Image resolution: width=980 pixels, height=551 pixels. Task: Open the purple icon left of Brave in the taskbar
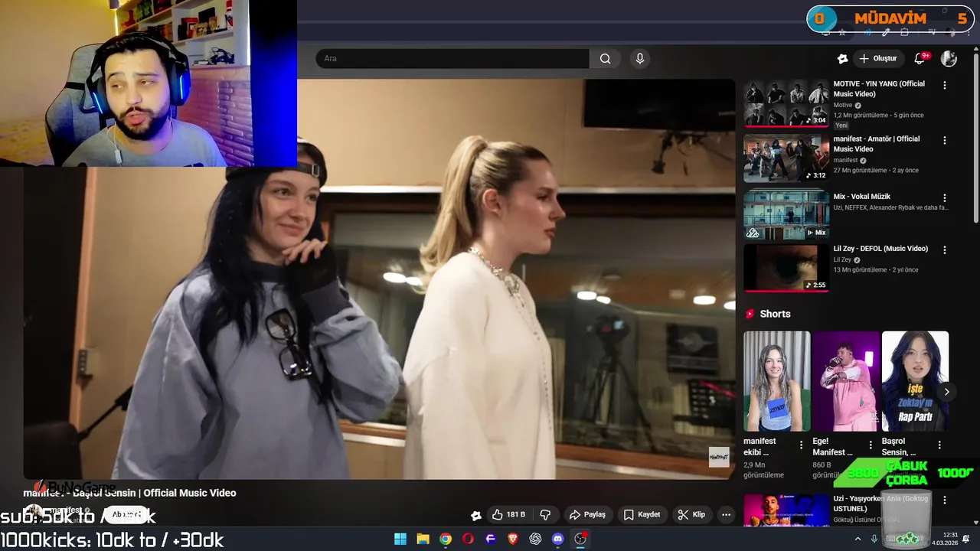(x=491, y=539)
